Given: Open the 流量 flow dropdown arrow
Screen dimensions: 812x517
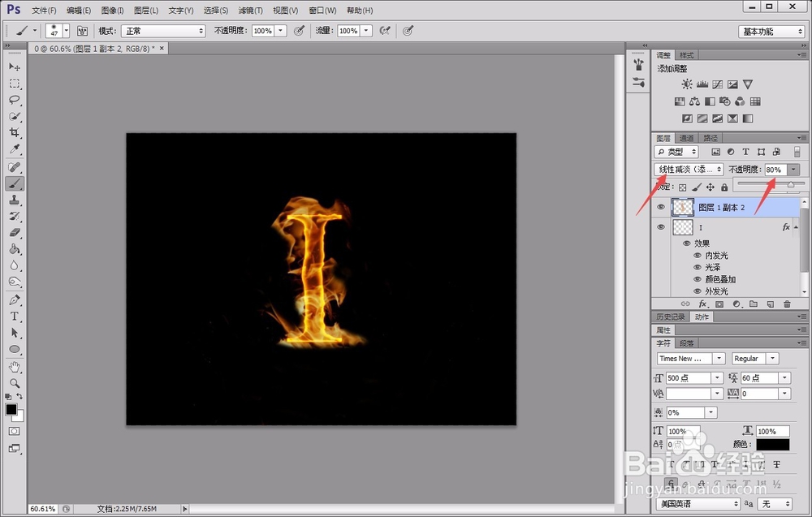Looking at the screenshot, I should (x=366, y=31).
